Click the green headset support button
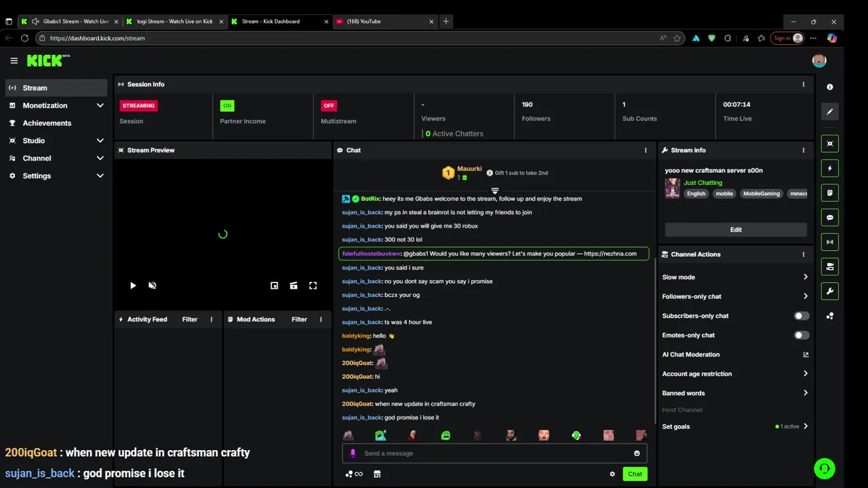 coord(824,468)
